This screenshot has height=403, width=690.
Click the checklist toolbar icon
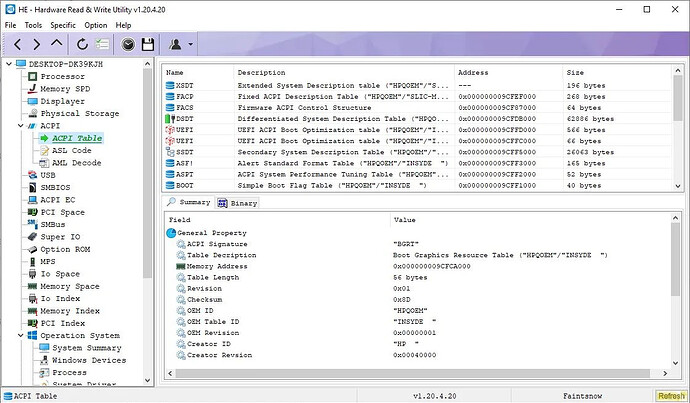click(103, 44)
